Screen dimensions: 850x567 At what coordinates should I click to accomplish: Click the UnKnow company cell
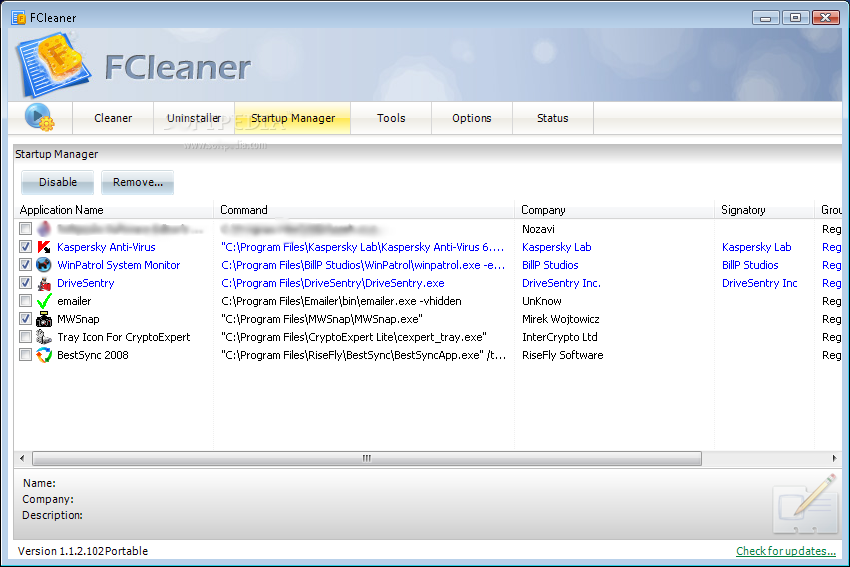[542, 301]
